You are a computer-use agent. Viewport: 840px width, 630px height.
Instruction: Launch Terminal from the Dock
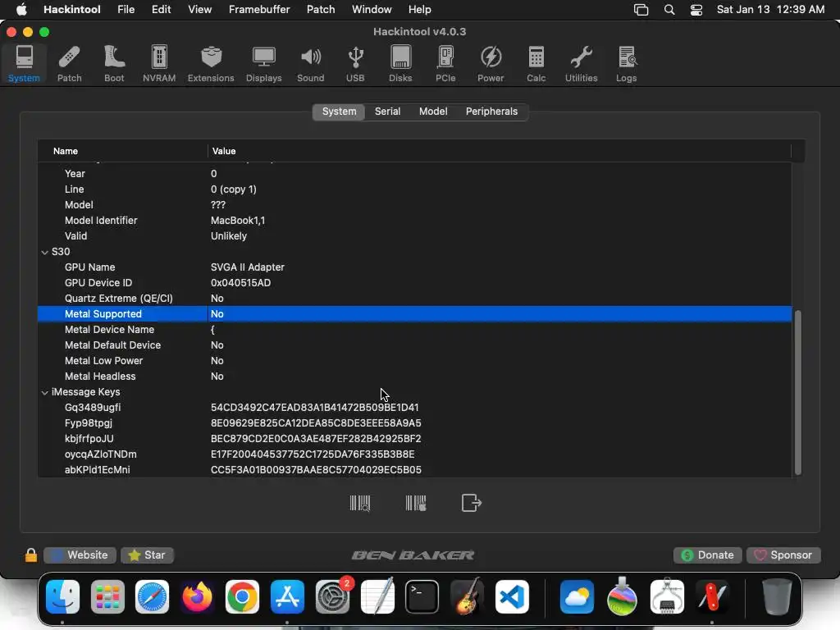pyautogui.click(x=422, y=597)
